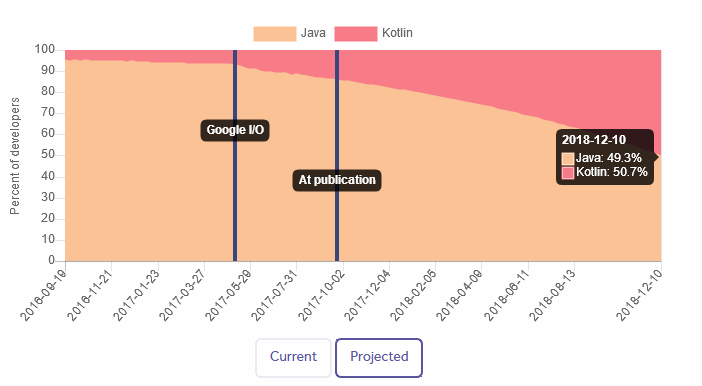The image size is (702, 386).
Task: Click the Java legend label
Action: click(313, 33)
